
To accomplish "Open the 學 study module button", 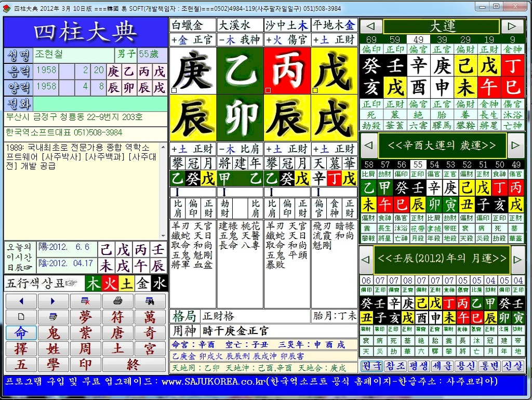I will tap(54, 365).
